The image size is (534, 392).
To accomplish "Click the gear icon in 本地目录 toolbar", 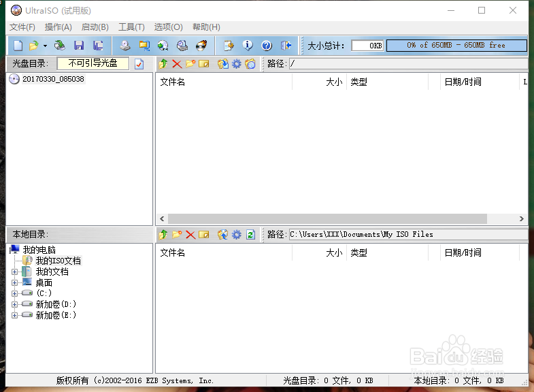I will pos(236,234).
